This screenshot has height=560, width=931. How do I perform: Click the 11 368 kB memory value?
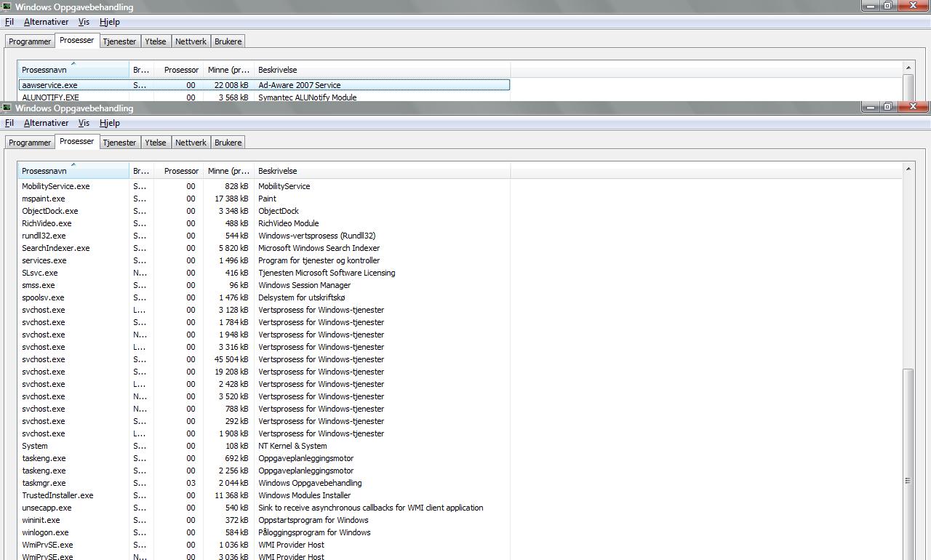pyautogui.click(x=231, y=495)
